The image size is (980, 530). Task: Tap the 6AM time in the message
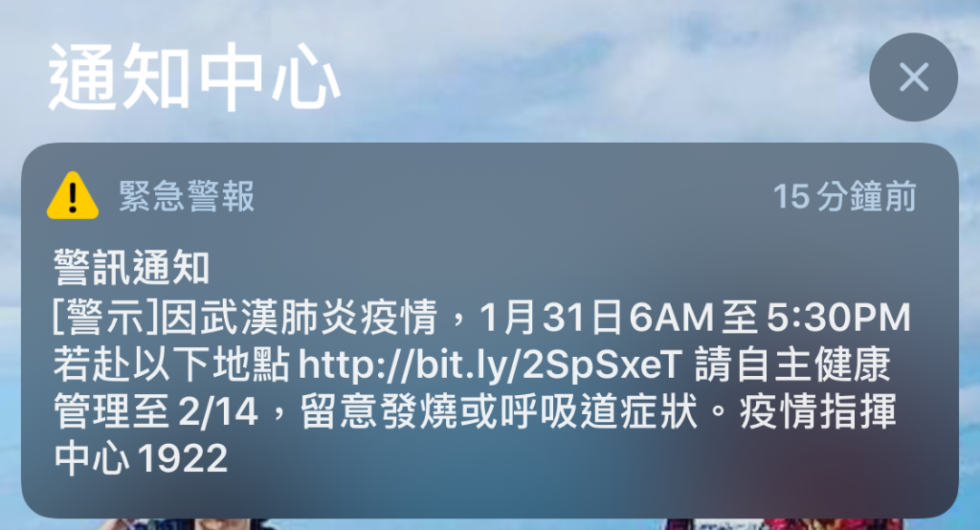pyautogui.click(x=671, y=317)
